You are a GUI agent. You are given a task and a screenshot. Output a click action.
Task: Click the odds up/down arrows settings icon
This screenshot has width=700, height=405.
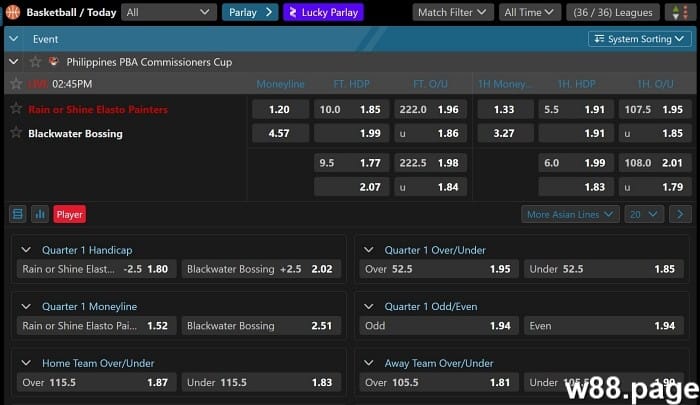[x=680, y=13]
